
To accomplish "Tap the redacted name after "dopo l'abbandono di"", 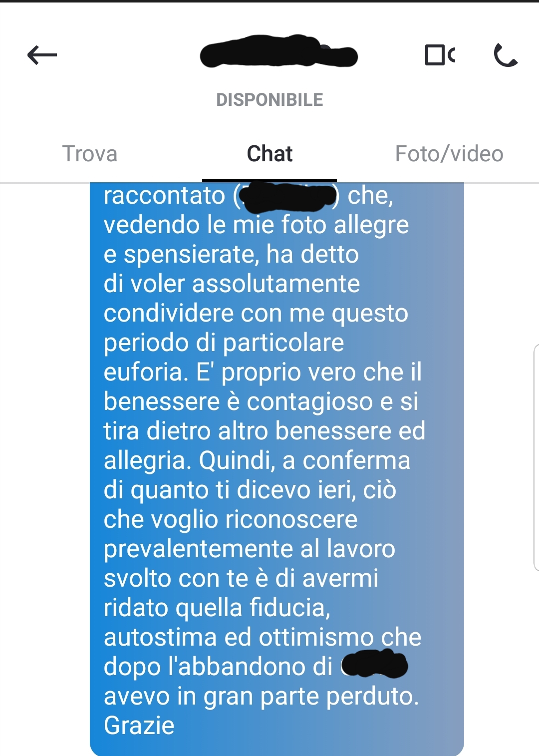I will click(375, 665).
